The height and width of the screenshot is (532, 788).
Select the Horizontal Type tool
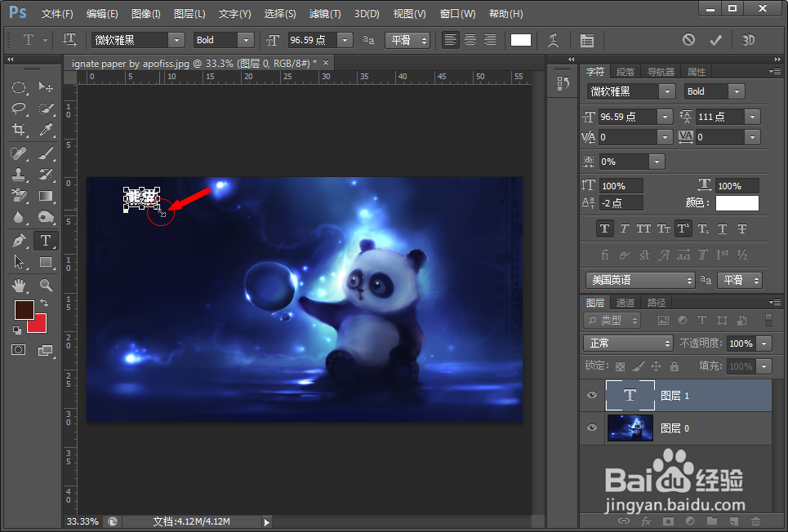46,241
